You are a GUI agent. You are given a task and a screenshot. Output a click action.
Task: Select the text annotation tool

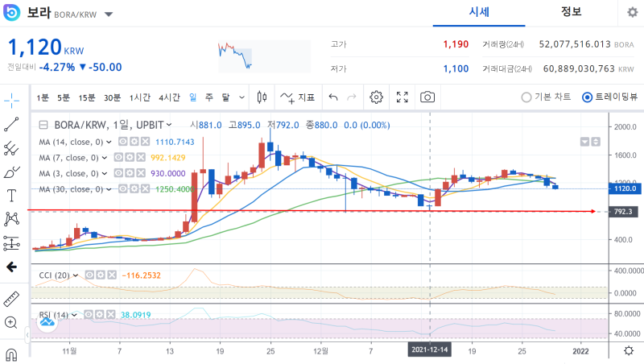[11, 196]
